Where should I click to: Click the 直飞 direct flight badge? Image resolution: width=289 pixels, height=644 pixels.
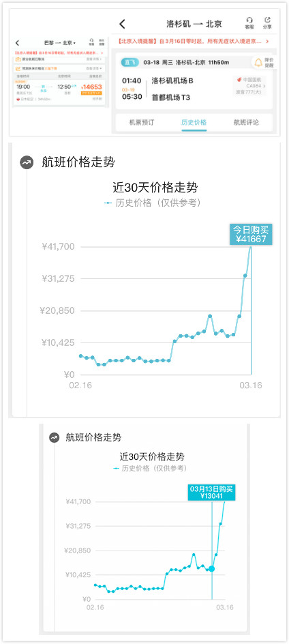click(x=130, y=63)
